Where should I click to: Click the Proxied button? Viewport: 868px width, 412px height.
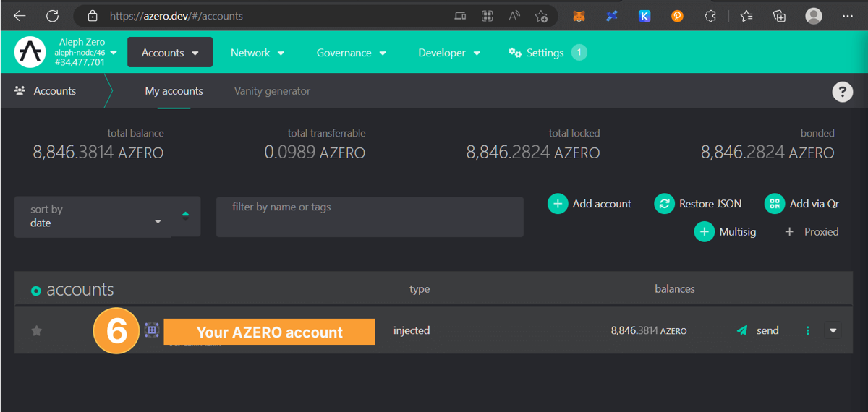point(811,232)
